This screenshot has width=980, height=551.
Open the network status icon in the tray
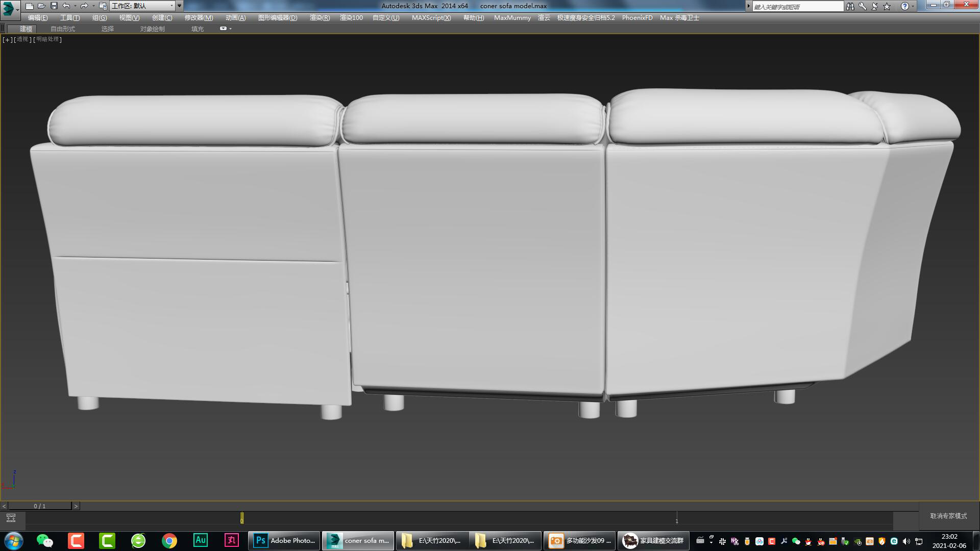[919, 540]
